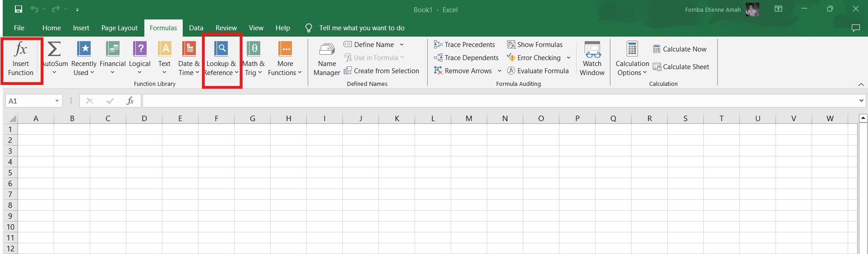The height and width of the screenshot is (254, 868).
Task: Open the File menu
Action: pyautogui.click(x=19, y=28)
